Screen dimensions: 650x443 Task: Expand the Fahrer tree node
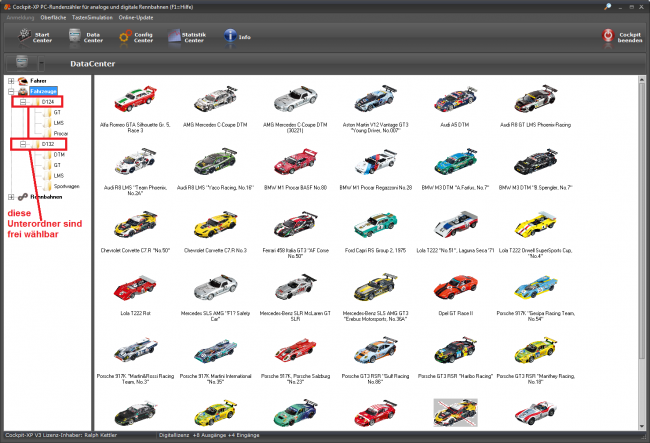(11, 81)
